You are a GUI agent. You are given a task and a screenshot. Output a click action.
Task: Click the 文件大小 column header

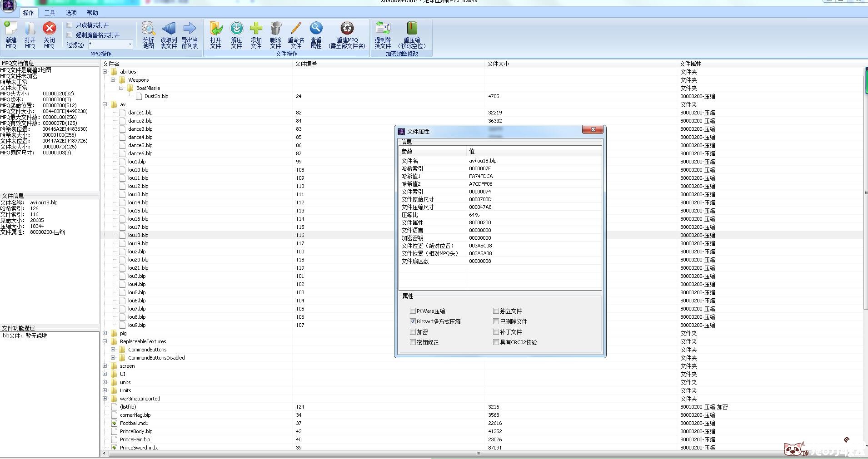pos(498,64)
